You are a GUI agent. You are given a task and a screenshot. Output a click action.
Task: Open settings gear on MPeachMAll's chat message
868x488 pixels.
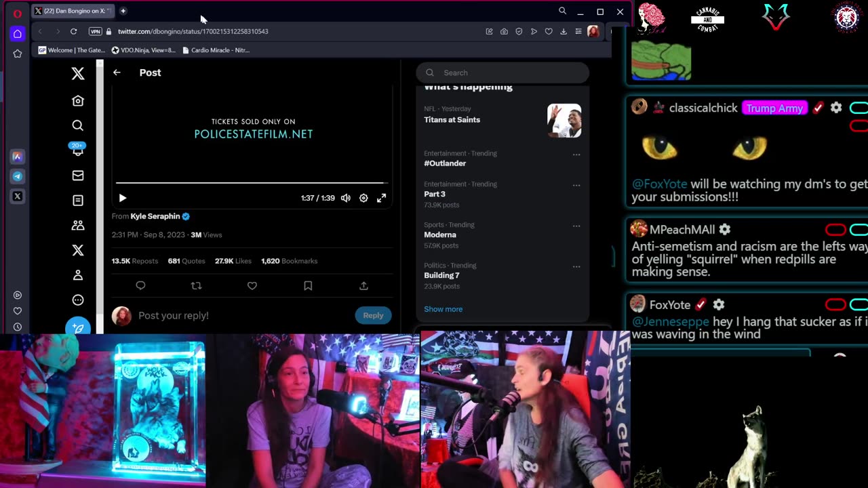click(725, 230)
